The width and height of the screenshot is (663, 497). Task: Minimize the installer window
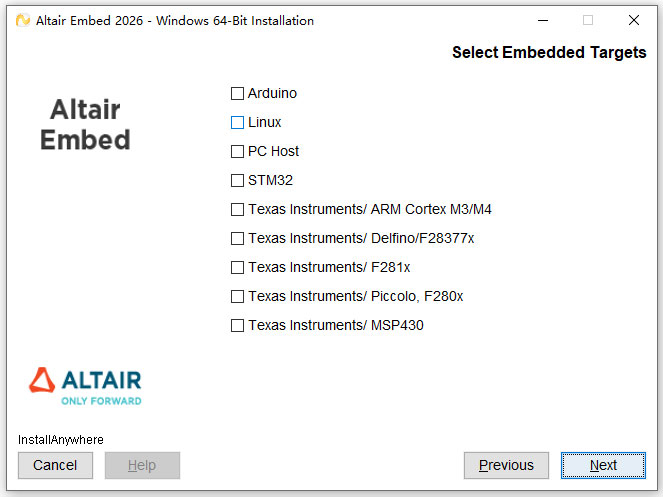543,20
